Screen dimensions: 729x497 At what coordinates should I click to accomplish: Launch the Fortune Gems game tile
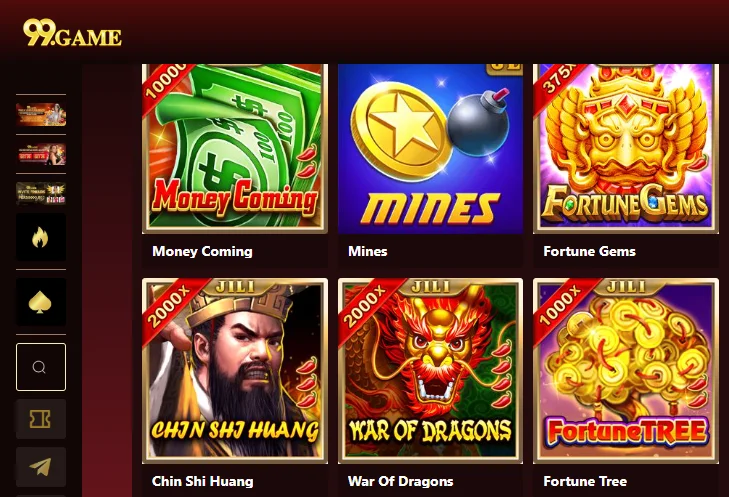pos(626,149)
